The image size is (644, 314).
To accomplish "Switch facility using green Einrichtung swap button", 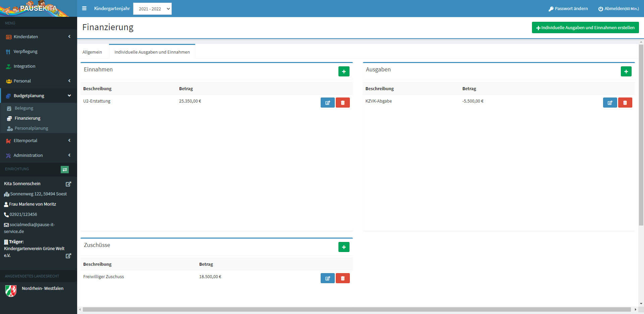I will click(65, 170).
